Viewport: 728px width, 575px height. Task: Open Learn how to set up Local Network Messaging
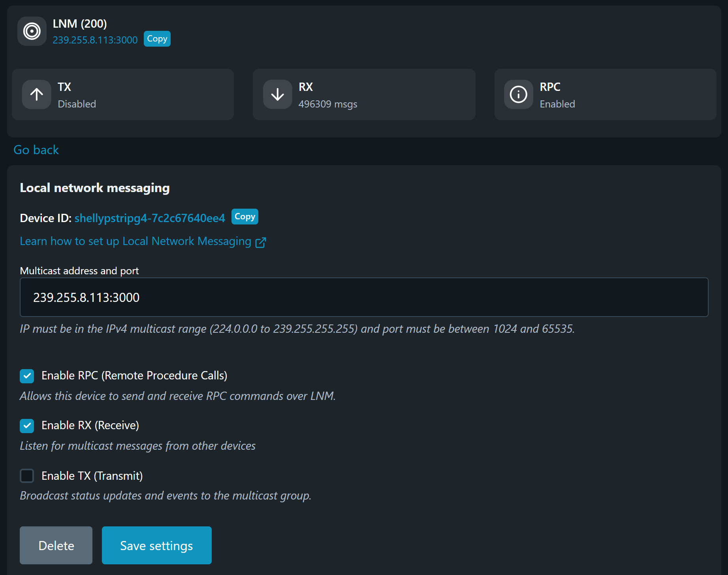pyautogui.click(x=135, y=241)
